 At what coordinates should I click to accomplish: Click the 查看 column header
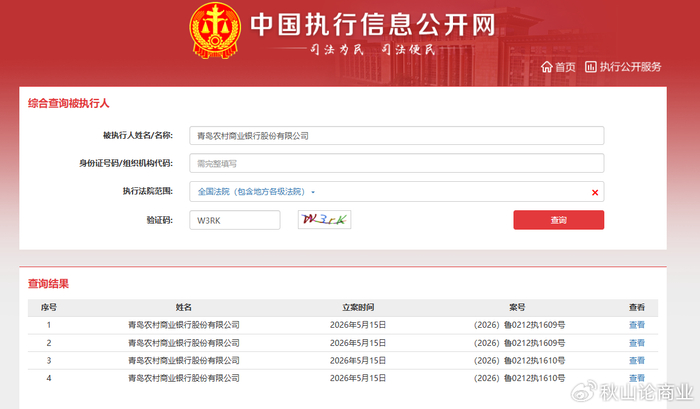click(x=637, y=307)
